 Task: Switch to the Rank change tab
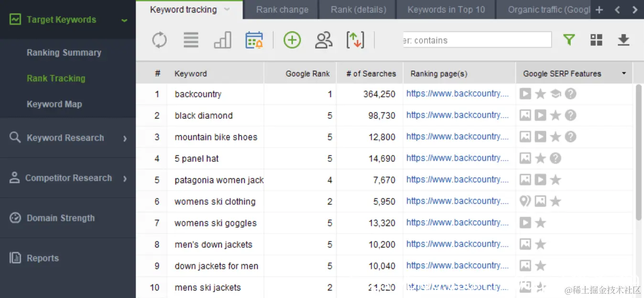coord(282,10)
